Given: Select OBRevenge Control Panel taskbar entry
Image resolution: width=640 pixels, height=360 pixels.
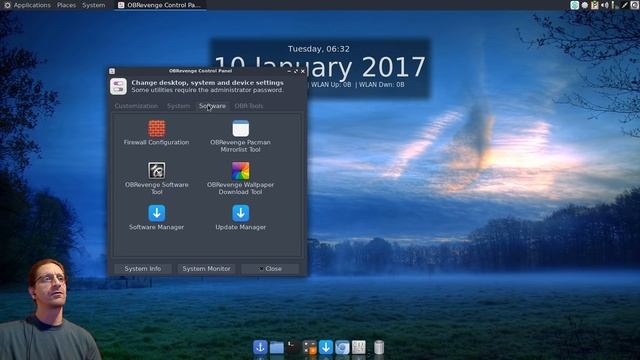Looking at the screenshot, I should (x=160, y=5).
